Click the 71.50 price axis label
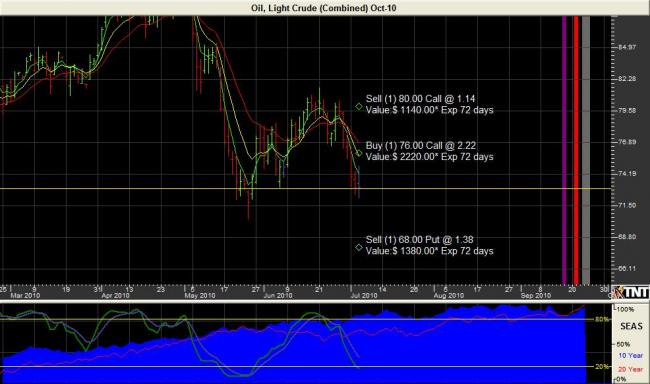The image size is (650, 384). coord(627,205)
